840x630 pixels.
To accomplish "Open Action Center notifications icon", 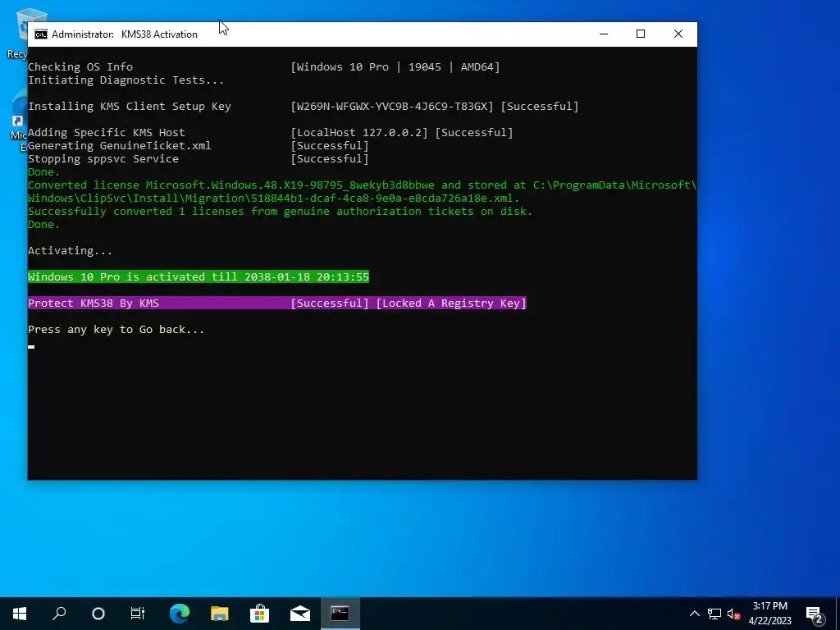I will [815, 614].
